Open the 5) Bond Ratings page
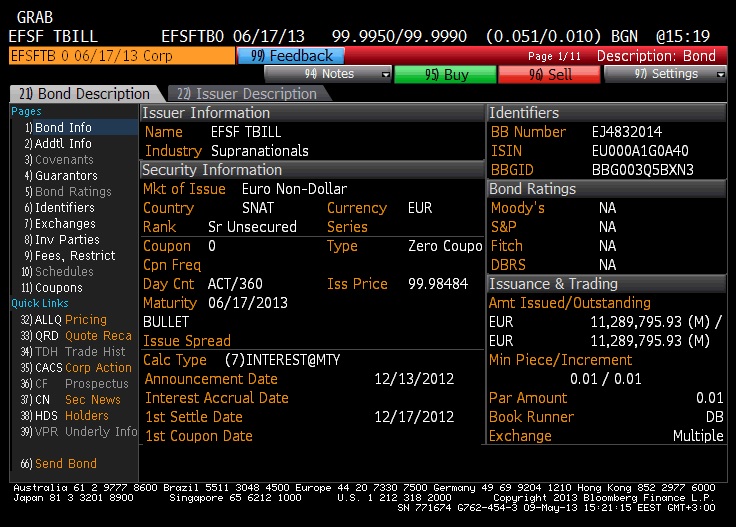736x527 pixels. point(68,191)
